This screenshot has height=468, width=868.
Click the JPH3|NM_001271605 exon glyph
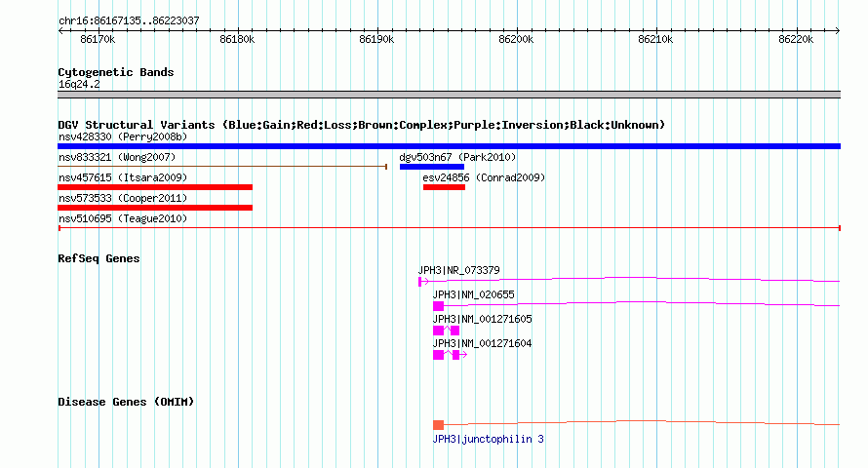pos(446,331)
